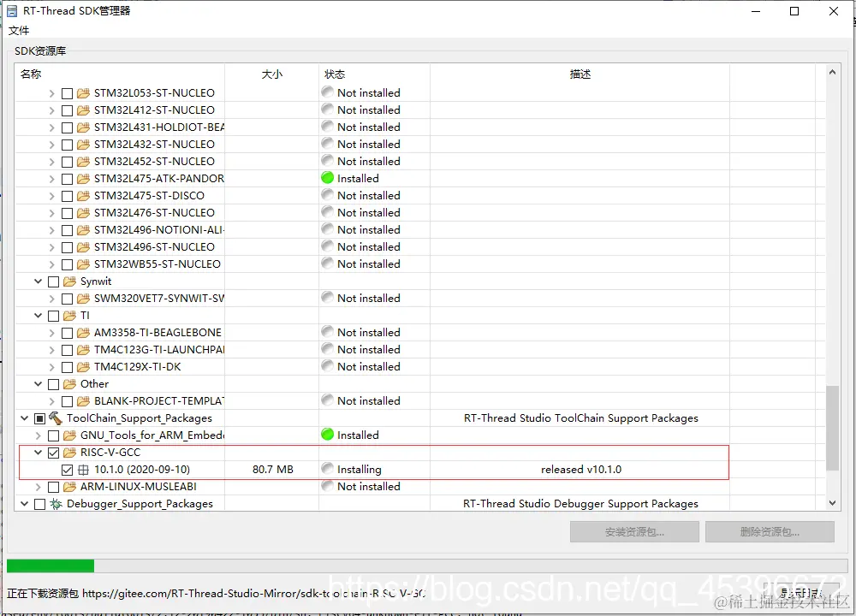Uncheck the RISC-V-GCC checkbox

[53, 453]
